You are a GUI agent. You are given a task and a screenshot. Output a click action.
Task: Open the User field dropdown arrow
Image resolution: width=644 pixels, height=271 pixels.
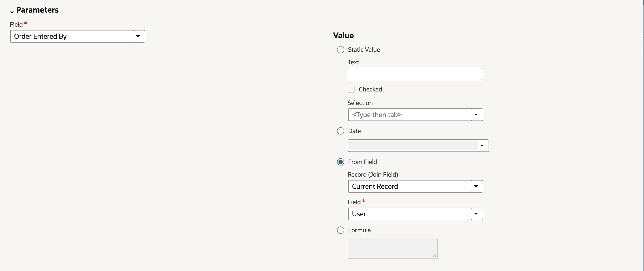point(476,214)
